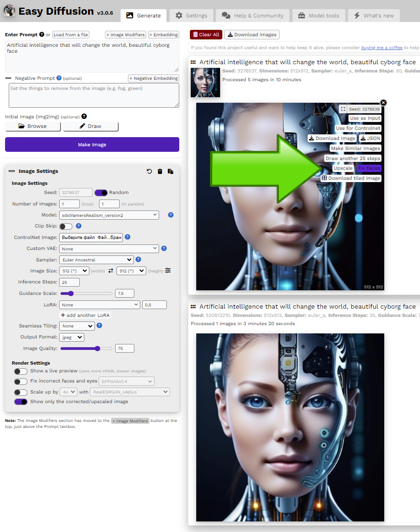Click the Make Image button
The width and height of the screenshot is (420, 532).
(x=92, y=144)
